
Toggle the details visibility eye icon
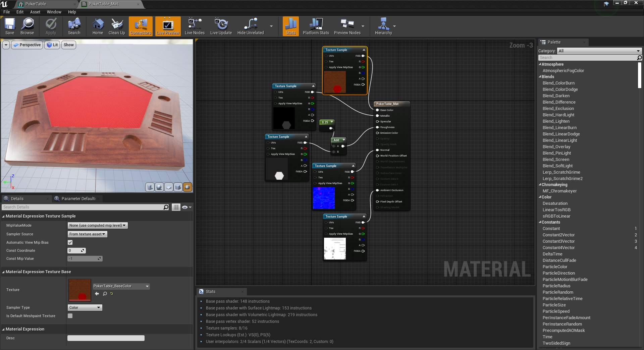click(x=185, y=207)
